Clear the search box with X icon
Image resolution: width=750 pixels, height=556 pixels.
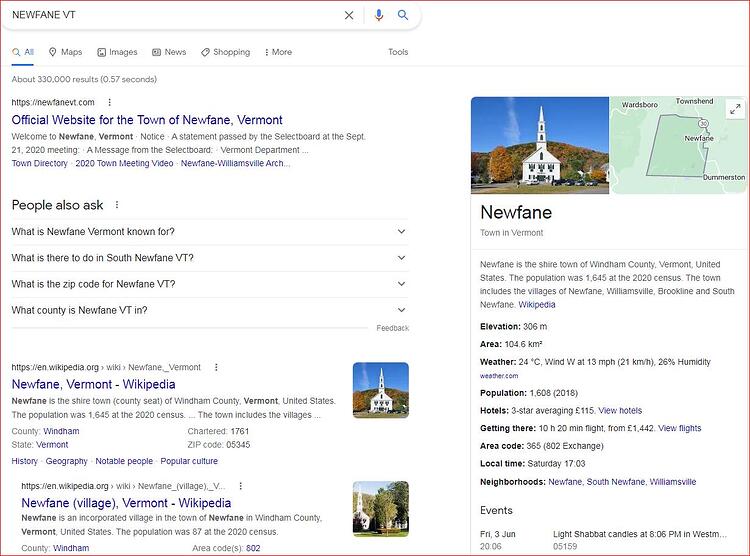pos(349,15)
